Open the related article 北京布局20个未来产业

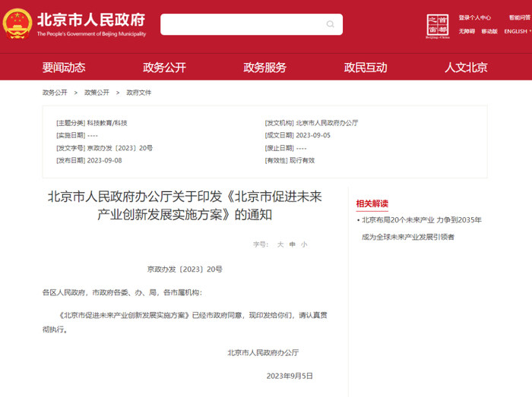click(422, 228)
